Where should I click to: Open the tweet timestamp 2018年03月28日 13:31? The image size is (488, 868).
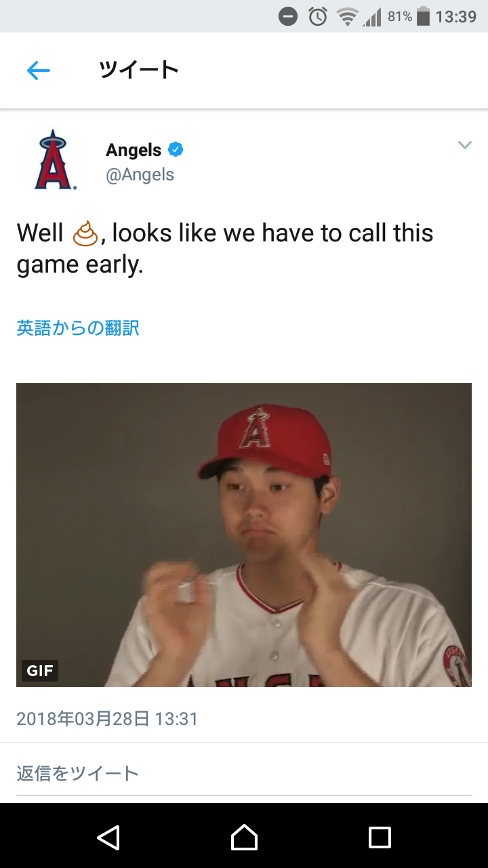point(107,719)
